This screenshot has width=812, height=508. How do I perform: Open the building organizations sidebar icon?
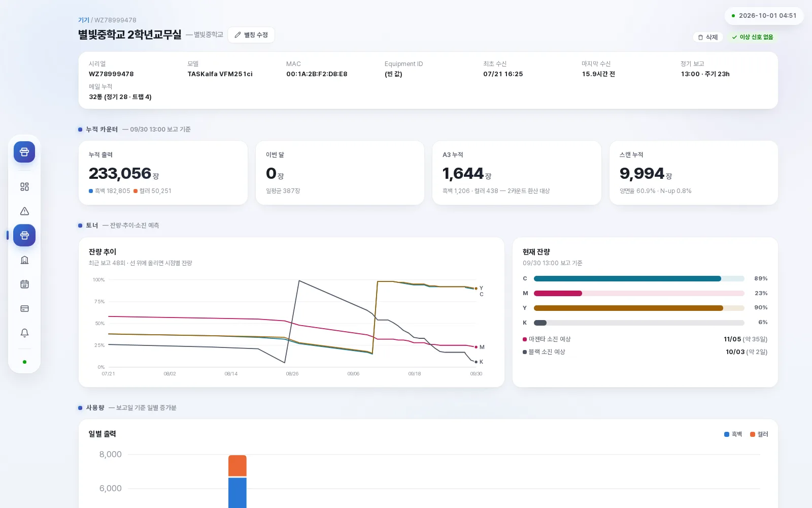point(24,260)
